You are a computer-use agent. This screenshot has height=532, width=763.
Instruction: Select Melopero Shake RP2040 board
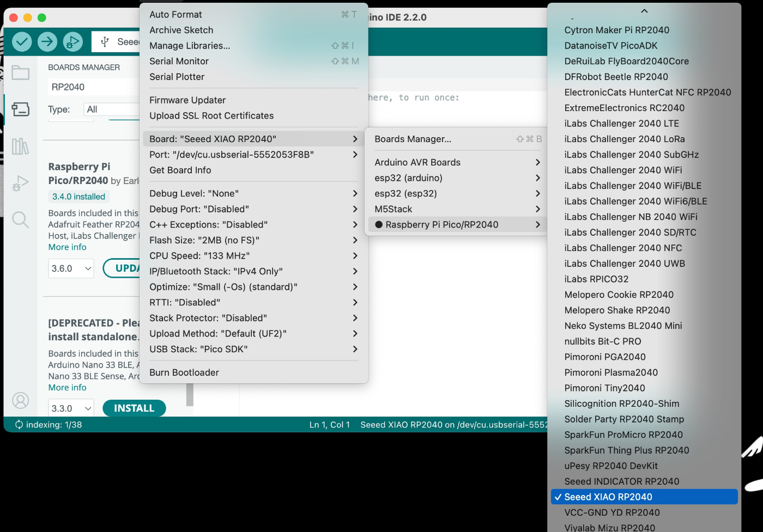[x=644, y=310]
